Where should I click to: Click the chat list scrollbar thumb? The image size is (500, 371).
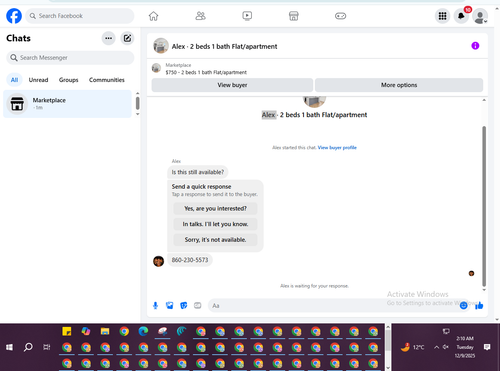point(137,103)
